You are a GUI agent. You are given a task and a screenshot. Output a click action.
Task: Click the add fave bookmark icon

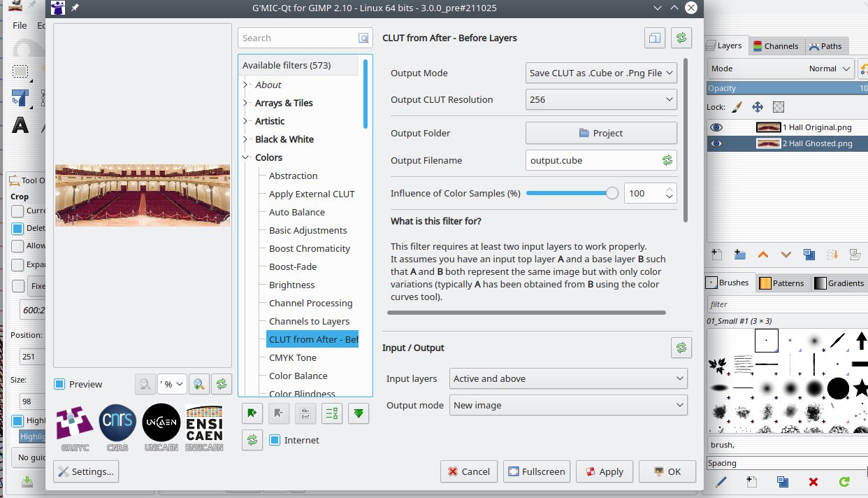click(252, 413)
